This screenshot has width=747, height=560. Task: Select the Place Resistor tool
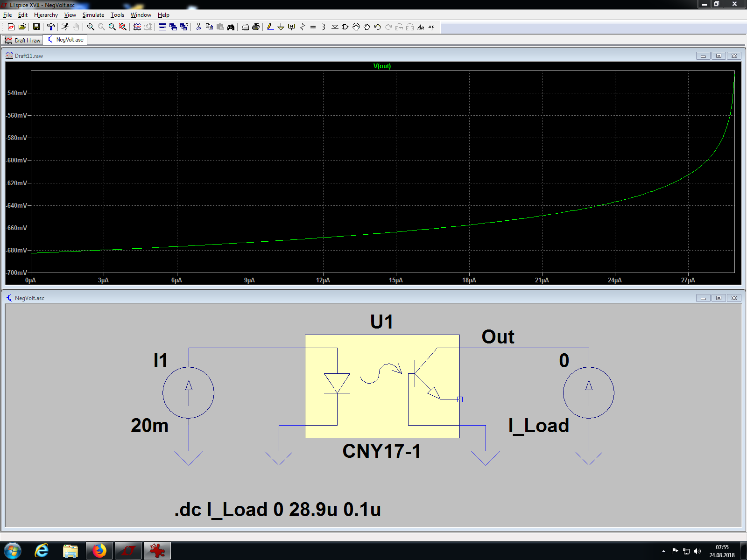[x=303, y=27]
